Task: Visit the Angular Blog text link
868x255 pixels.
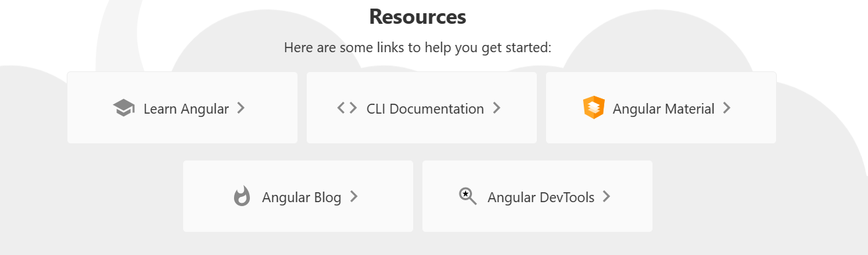Action: coord(301,198)
